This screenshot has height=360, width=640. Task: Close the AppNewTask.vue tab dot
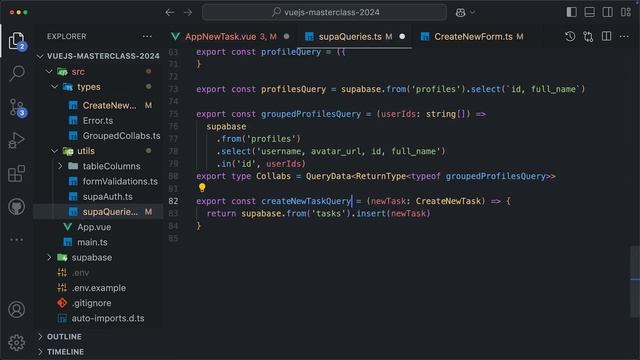click(x=287, y=37)
